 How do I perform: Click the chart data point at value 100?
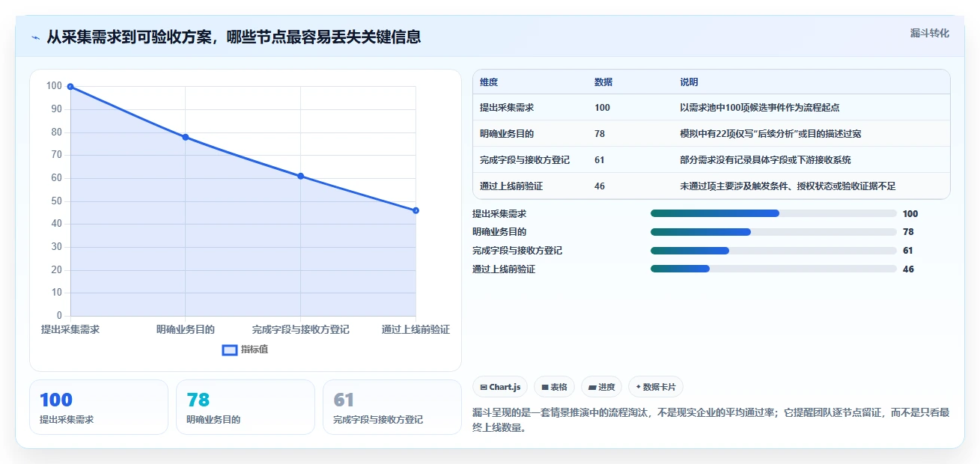[70, 87]
